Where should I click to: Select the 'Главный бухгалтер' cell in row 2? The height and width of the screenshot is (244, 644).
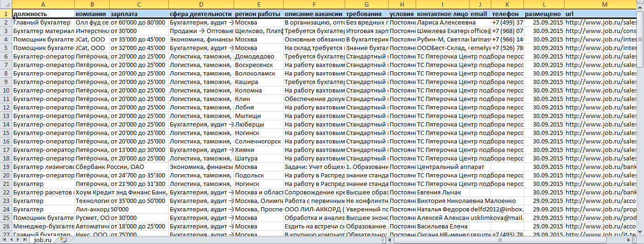click(x=43, y=22)
